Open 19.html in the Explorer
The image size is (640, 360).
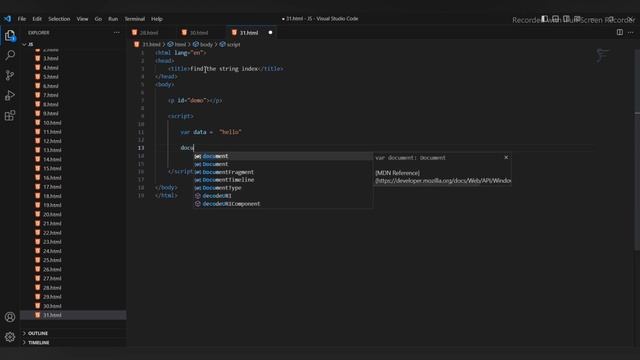52,205
